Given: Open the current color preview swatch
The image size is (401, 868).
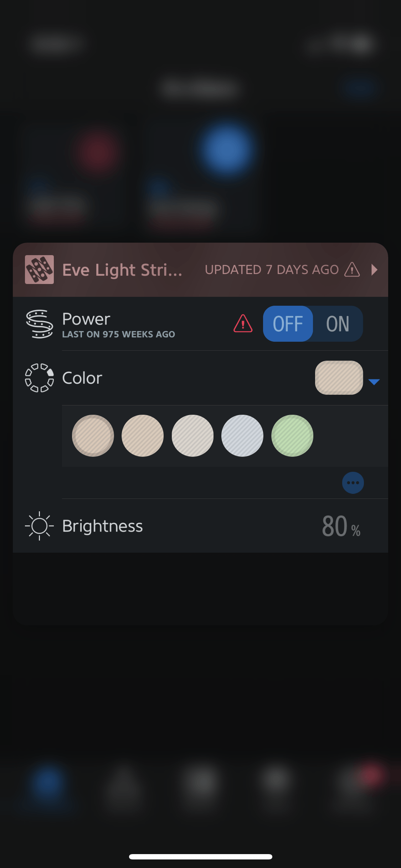Looking at the screenshot, I should (x=339, y=378).
